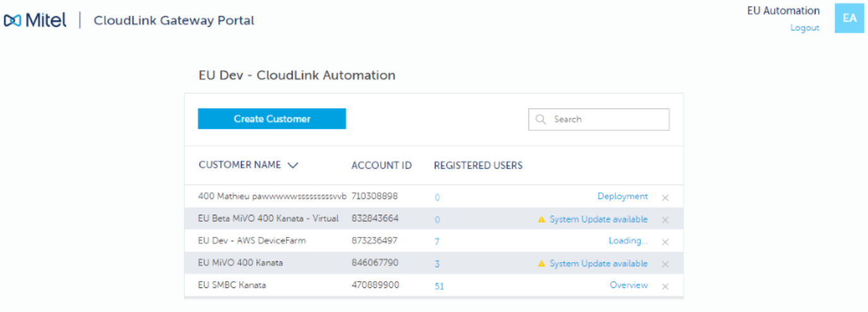Sort by the Account ID column header
Viewport: 868px width, 312px height.
click(x=381, y=165)
